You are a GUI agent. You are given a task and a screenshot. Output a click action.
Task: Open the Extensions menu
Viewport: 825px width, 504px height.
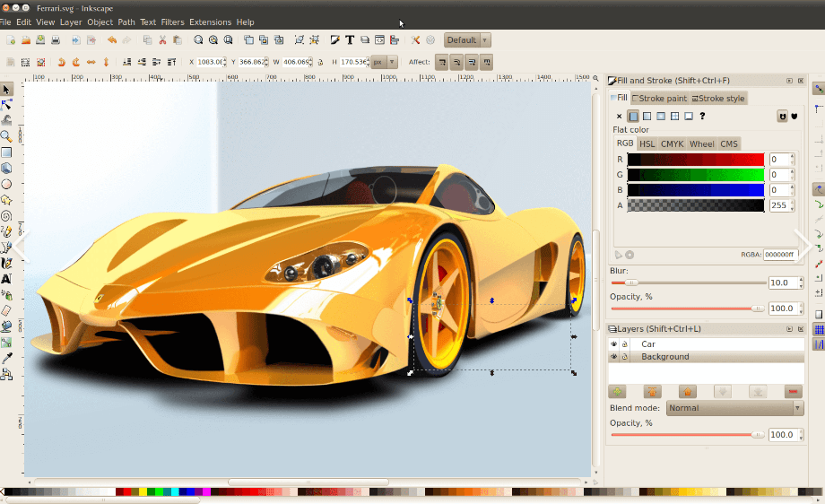pyautogui.click(x=211, y=22)
